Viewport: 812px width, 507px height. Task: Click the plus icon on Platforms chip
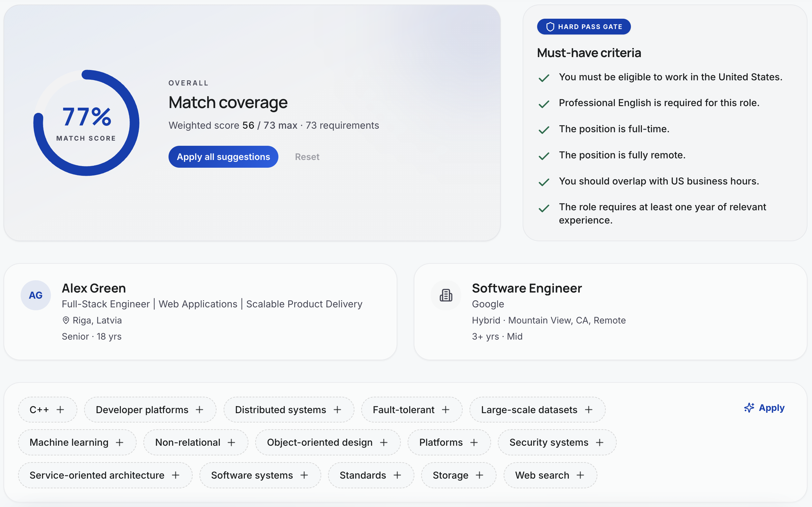(x=474, y=442)
